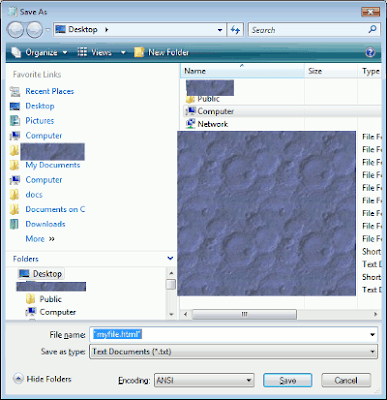This screenshot has height=400, width=387.
Task: Click the Desktop icon in address bar
Action: pos(60,29)
